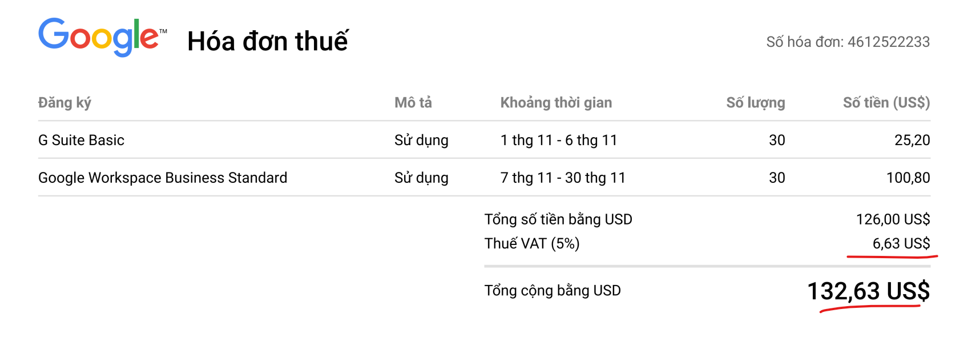Click the "Thuế VAT (5%)" label
The height and width of the screenshot is (337, 980).
pyautogui.click(x=532, y=244)
